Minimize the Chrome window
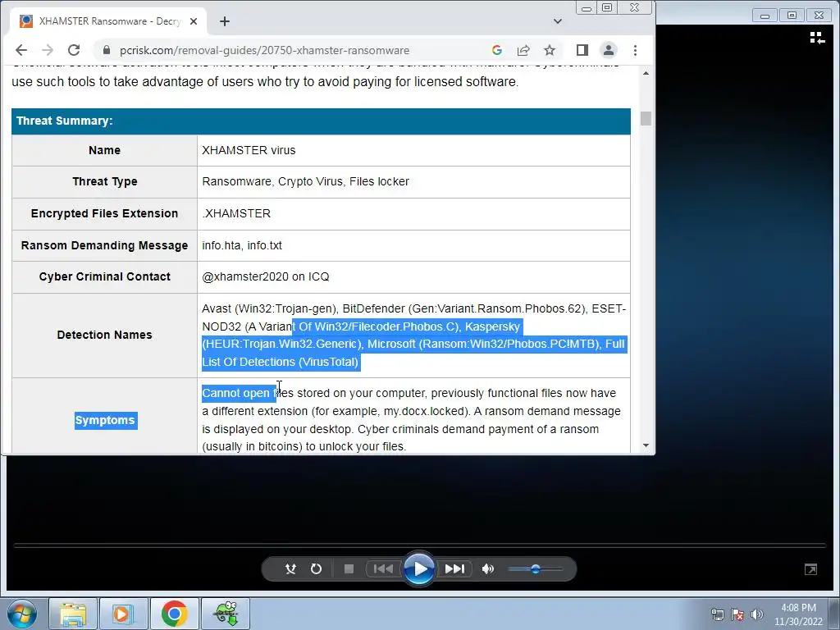 [587, 8]
